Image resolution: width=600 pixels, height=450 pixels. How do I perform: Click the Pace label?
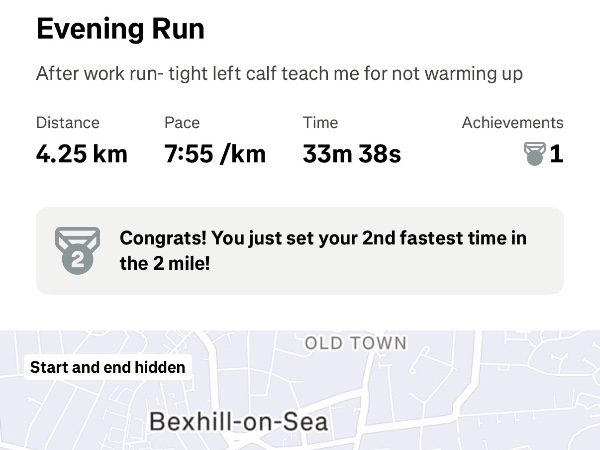pyautogui.click(x=182, y=123)
